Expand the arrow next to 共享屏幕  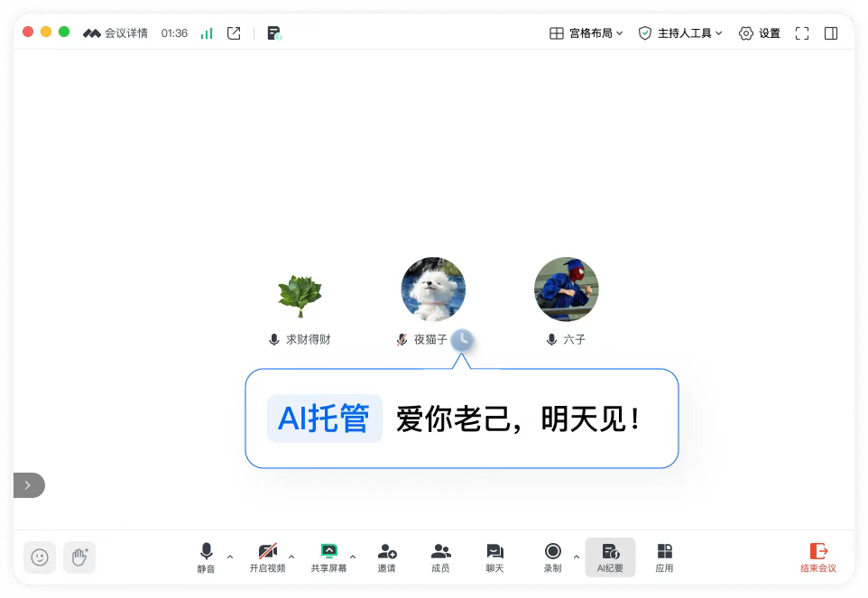(x=353, y=557)
